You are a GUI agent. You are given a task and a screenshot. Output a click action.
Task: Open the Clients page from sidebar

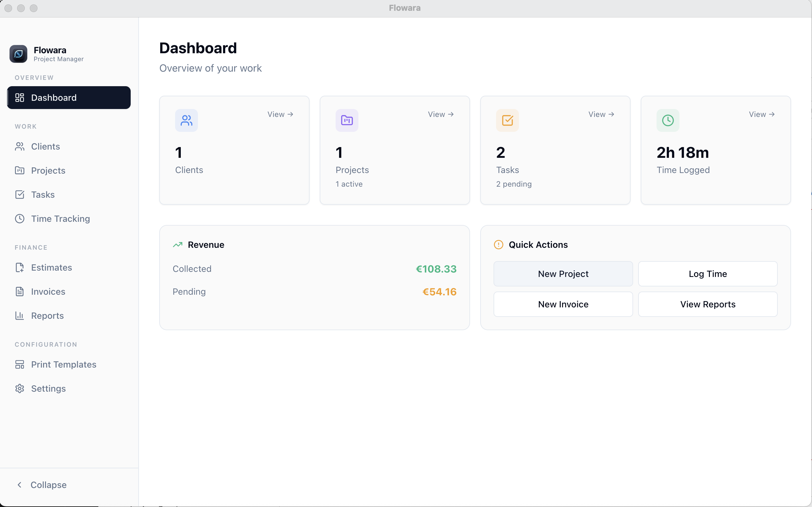click(45, 146)
